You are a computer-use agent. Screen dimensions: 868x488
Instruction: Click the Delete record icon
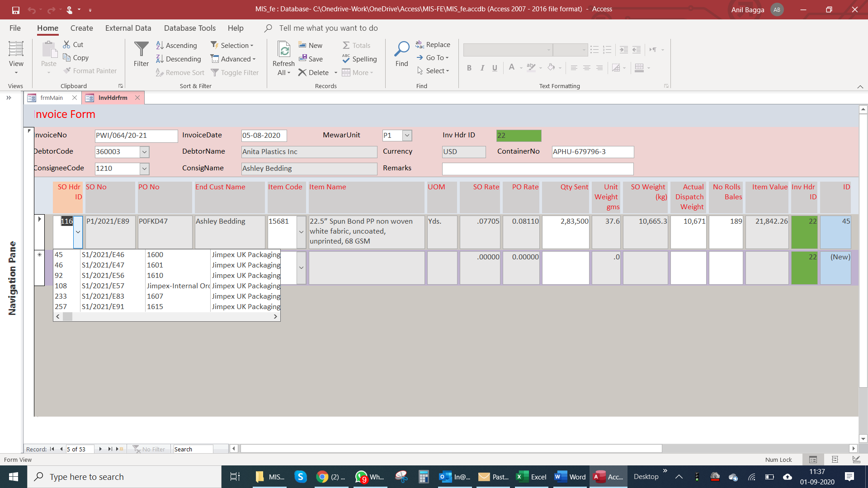(302, 72)
